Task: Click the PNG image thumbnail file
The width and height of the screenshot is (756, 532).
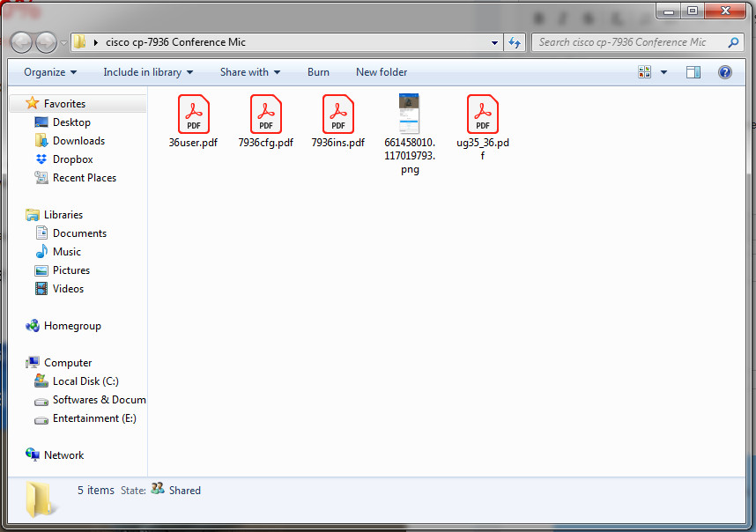Action: [x=409, y=114]
